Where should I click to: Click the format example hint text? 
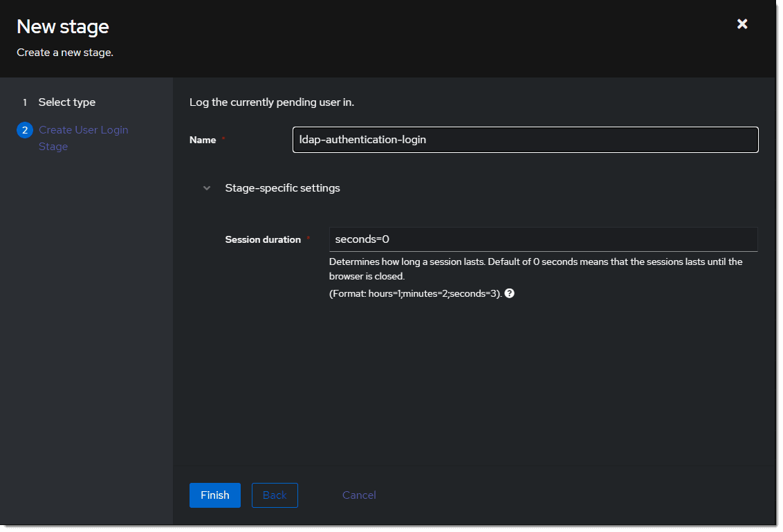pyautogui.click(x=414, y=293)
